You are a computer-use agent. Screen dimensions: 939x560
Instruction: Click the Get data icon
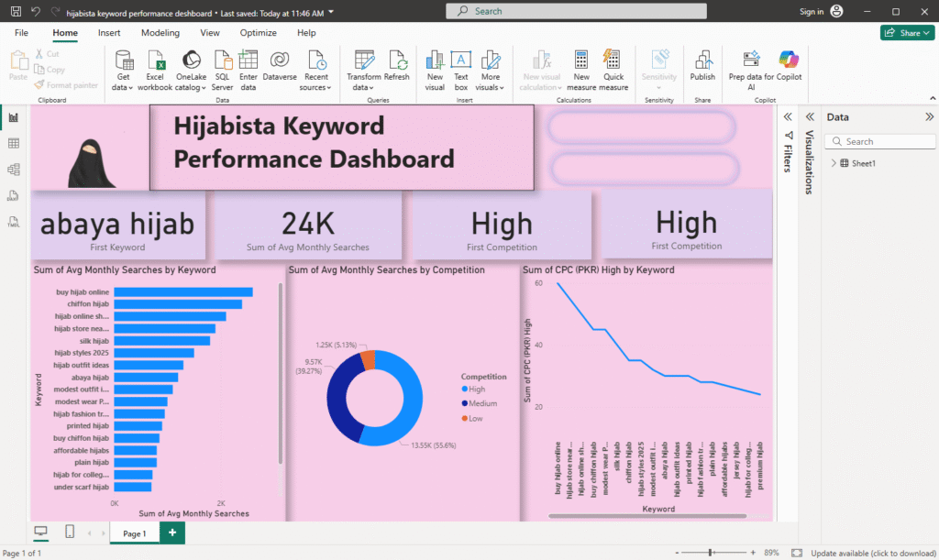pyautogui.click(x=123, y=60)
